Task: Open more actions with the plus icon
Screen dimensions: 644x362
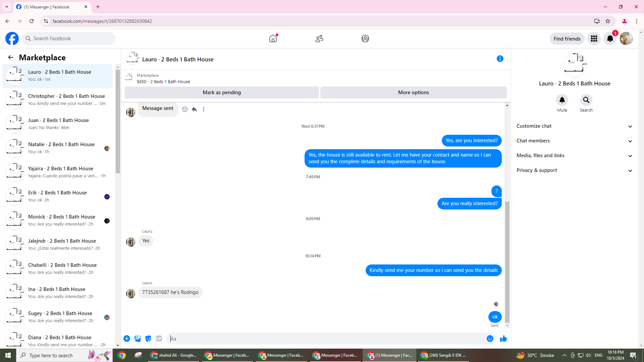Action: point(127,339)
